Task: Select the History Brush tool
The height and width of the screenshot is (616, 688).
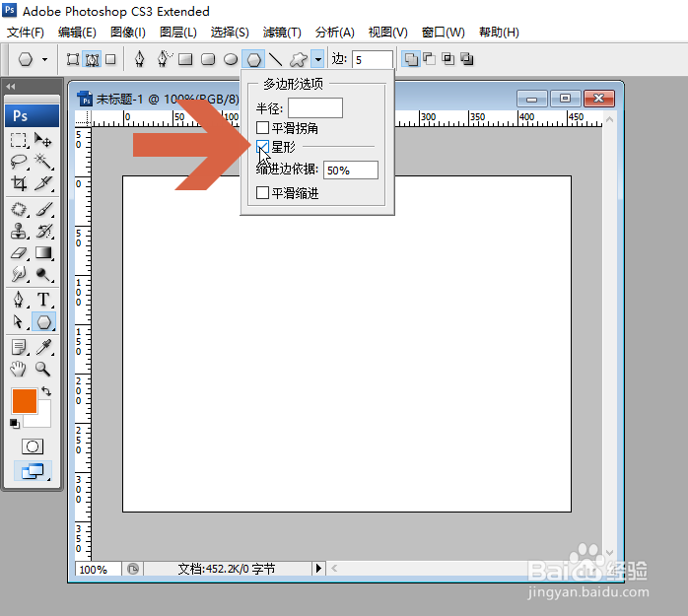Action: [x=43, y=231]
